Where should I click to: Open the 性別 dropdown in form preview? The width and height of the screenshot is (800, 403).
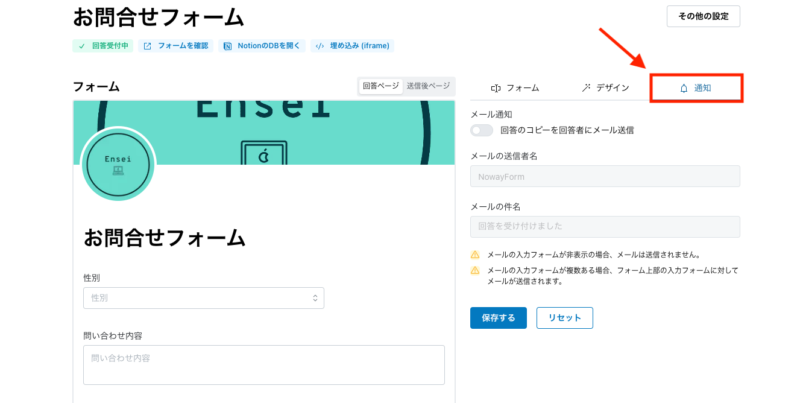(204, 298)
